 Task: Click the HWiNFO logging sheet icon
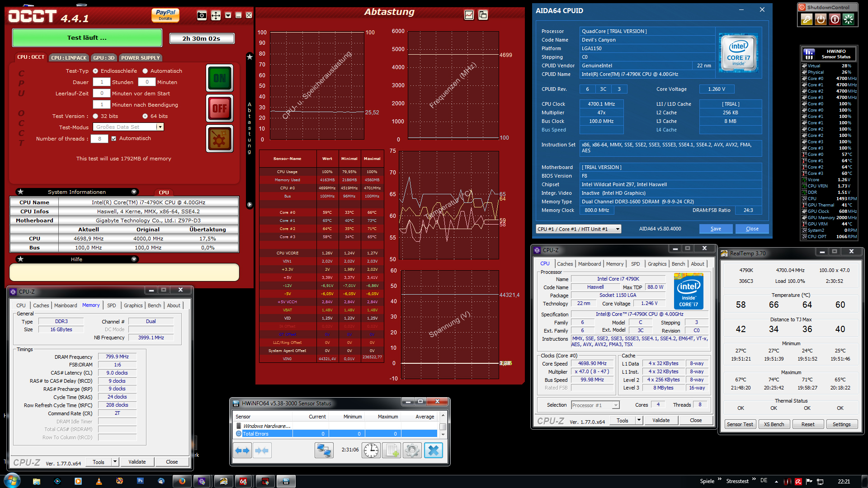point(392,450)
